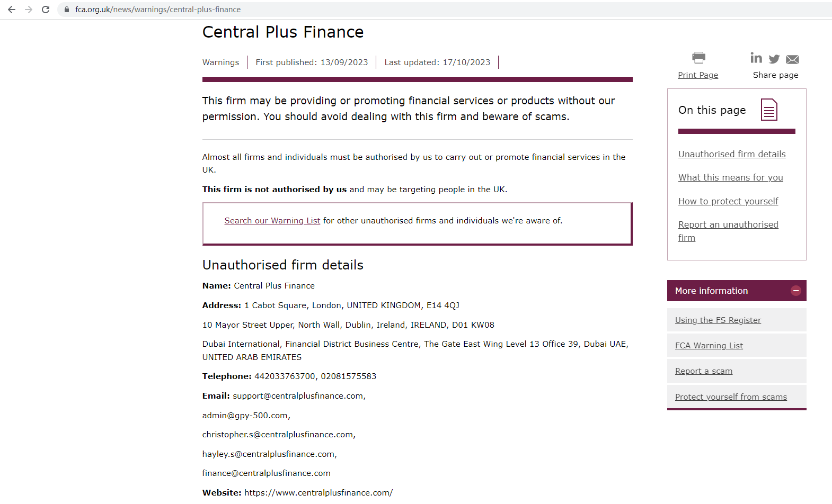Go to What this means for you
The image size is (832, 504).
pyautogui.click(x=730, y=177)
